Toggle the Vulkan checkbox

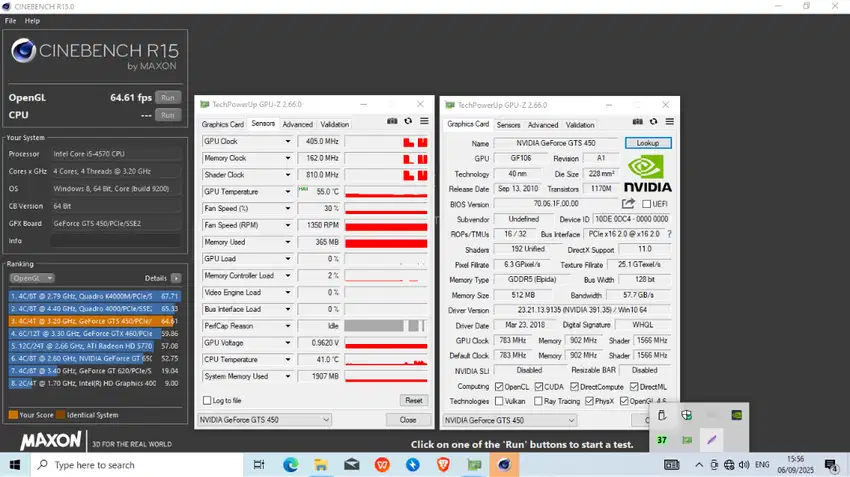point(499,401)
